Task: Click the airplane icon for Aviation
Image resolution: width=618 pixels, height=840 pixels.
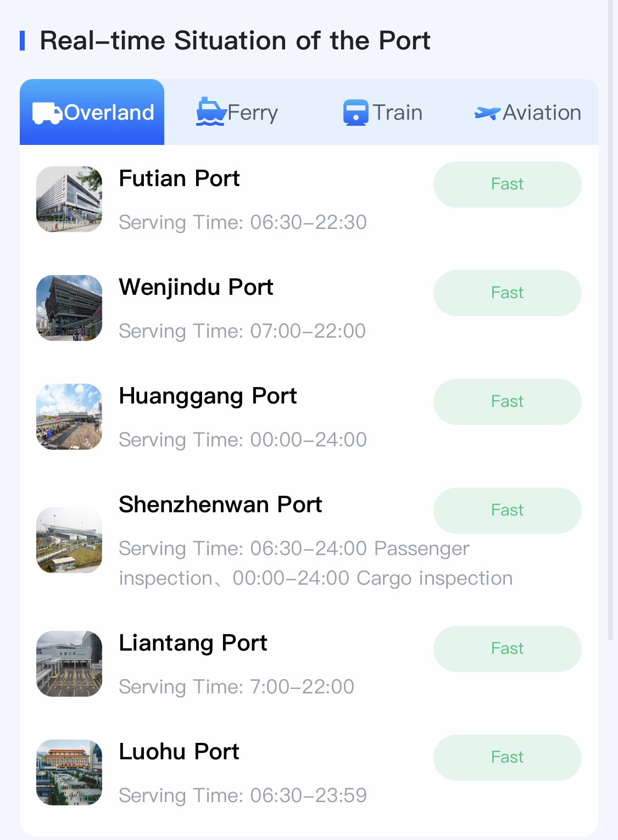Action: 487,113
